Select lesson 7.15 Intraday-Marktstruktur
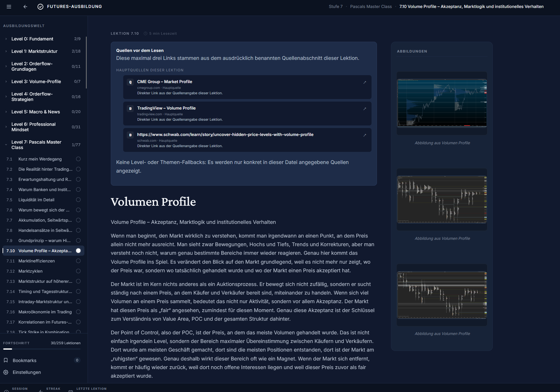The width and height of the screenshot is (560, 392). click(43, 302)
